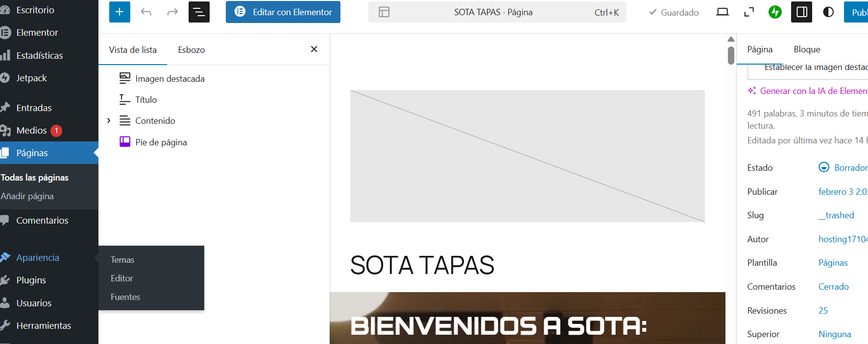Toggle the document overview list view
The height and width of the screenshot is (344, 868).
[x=199, y=12]
